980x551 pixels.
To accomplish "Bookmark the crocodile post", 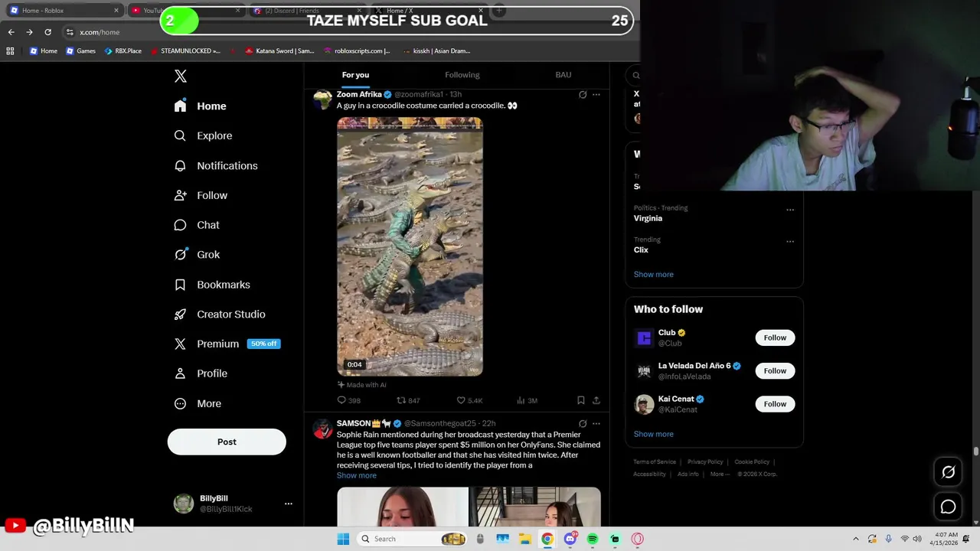I will [x=581, y=400].
